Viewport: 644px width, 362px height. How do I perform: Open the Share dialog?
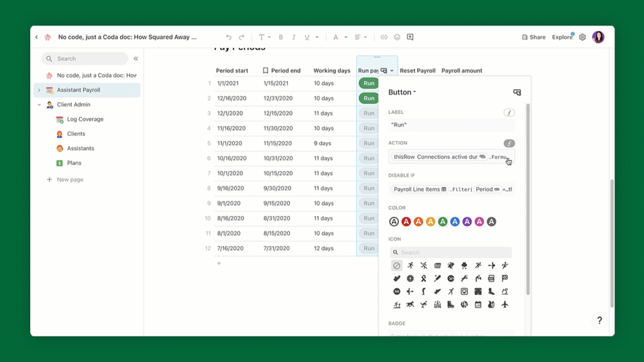coord(533,37)
